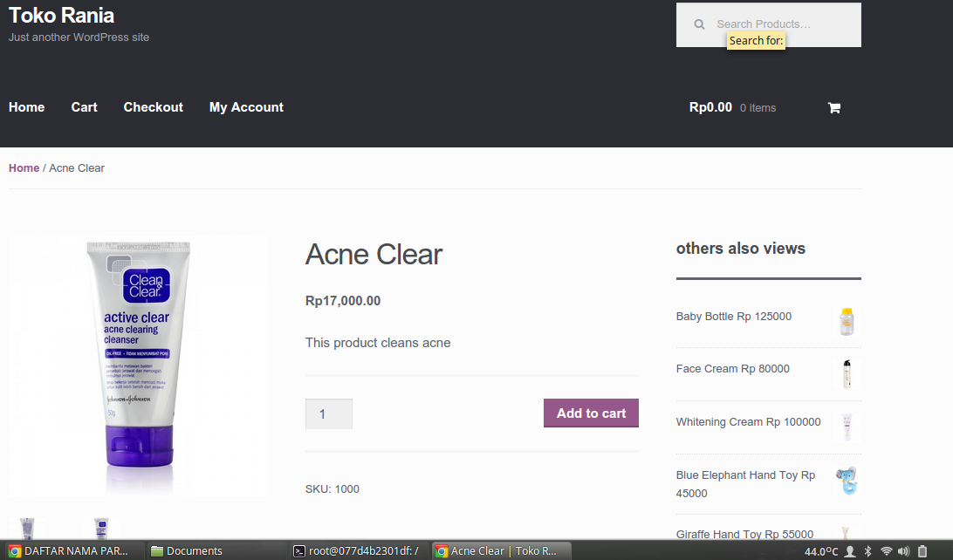Click the second gallery thumbnail below product image
The image size is (953, 560).
[101, 529]
